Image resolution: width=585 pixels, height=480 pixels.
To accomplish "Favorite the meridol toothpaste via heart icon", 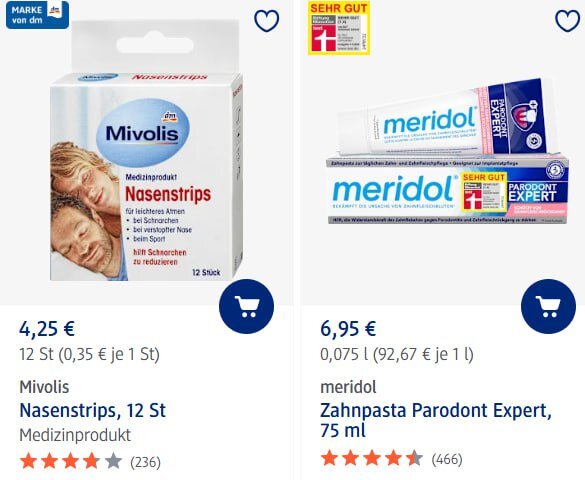I will click(567, 21).
